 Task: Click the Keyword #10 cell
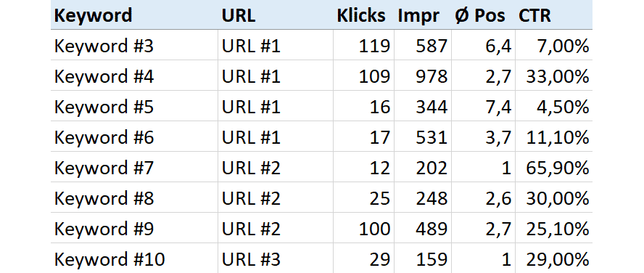[134, 258]
